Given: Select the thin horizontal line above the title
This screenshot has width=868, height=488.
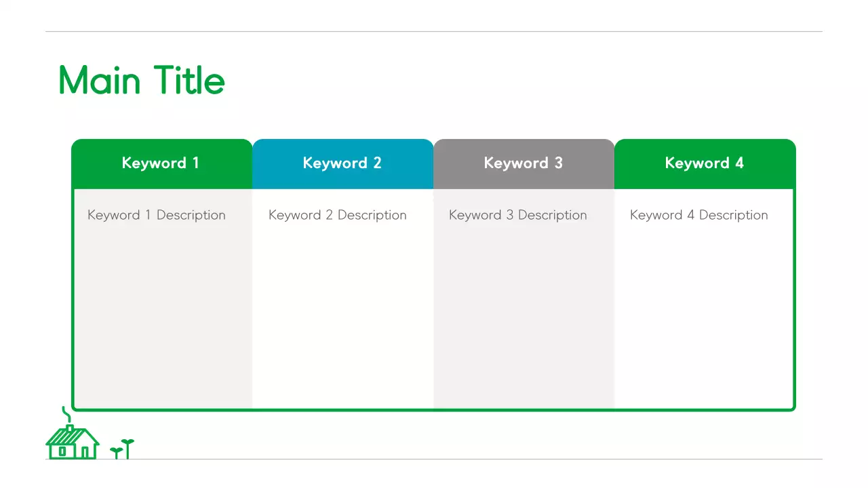Looking at the screenshot, I should [x=434, y=31].
